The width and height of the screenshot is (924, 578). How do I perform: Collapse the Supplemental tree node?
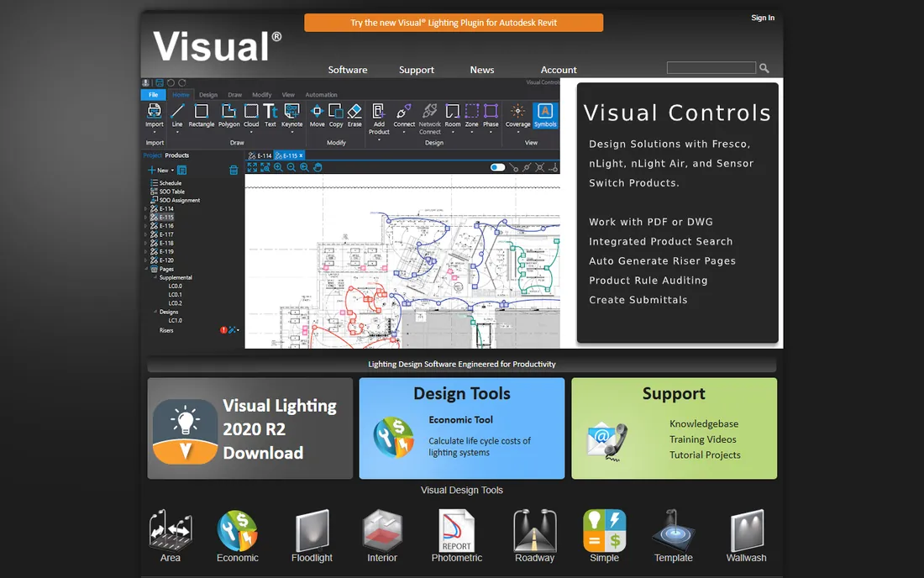pos(155,277)
